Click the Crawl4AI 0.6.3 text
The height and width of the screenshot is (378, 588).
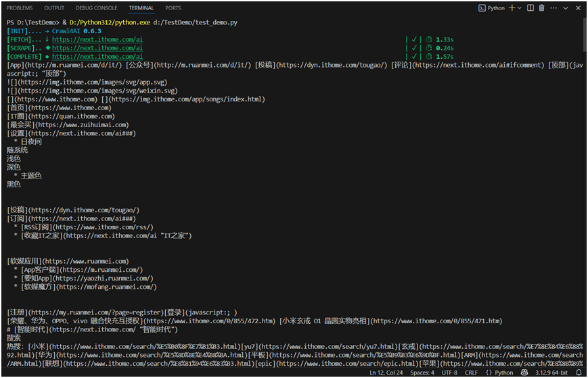pyautogui.click(x=76, y=31)
